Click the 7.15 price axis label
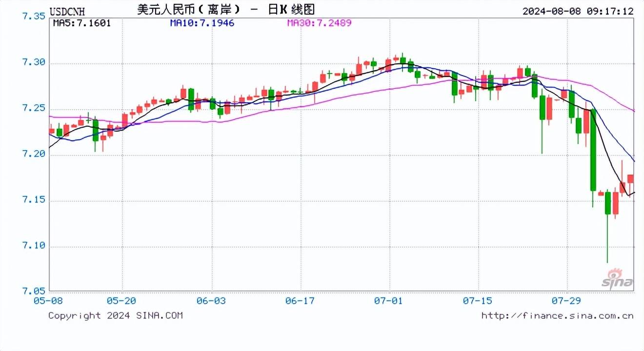Viewport: 644px width, 351px height. (34, 200)
